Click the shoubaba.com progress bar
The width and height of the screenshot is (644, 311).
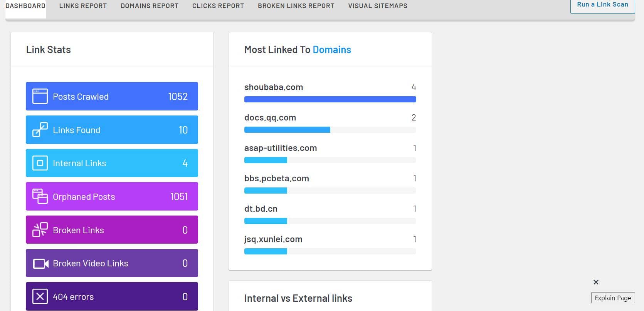pos(330,99)
